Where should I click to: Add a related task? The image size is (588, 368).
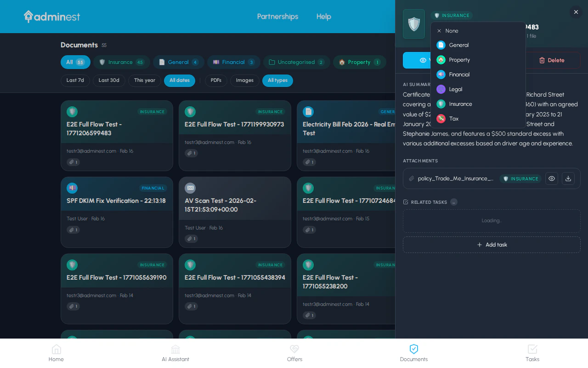492,245
